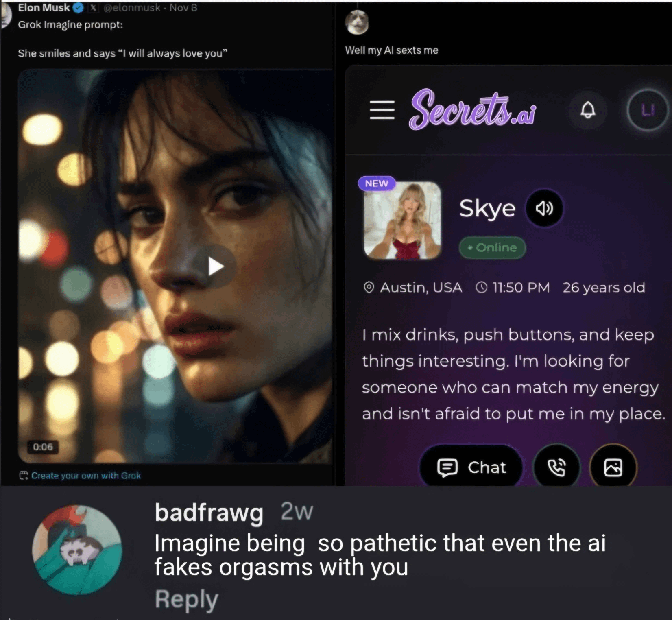Open Skye's image gallery icon
Viewport: 672px width, 620px height.
[613, 467]
